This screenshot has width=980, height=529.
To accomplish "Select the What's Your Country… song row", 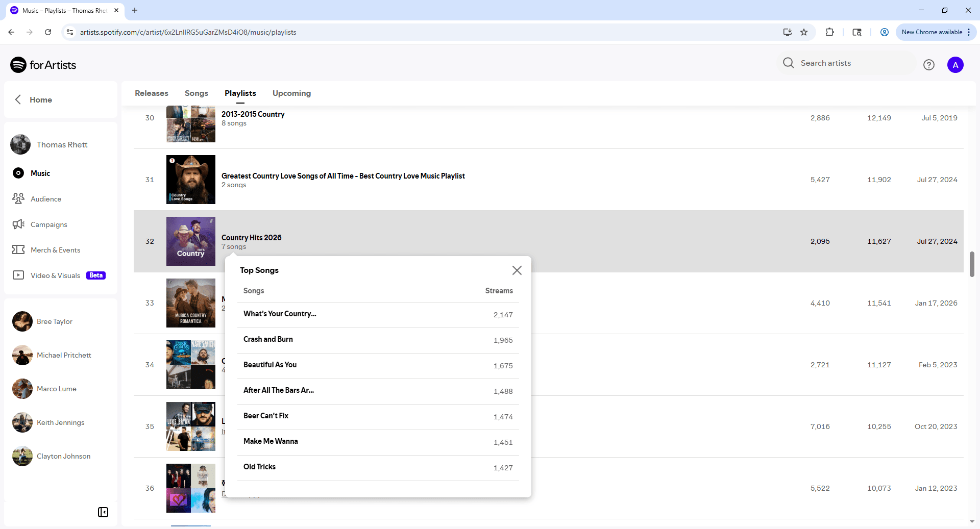I will click(x=378, y=315).
